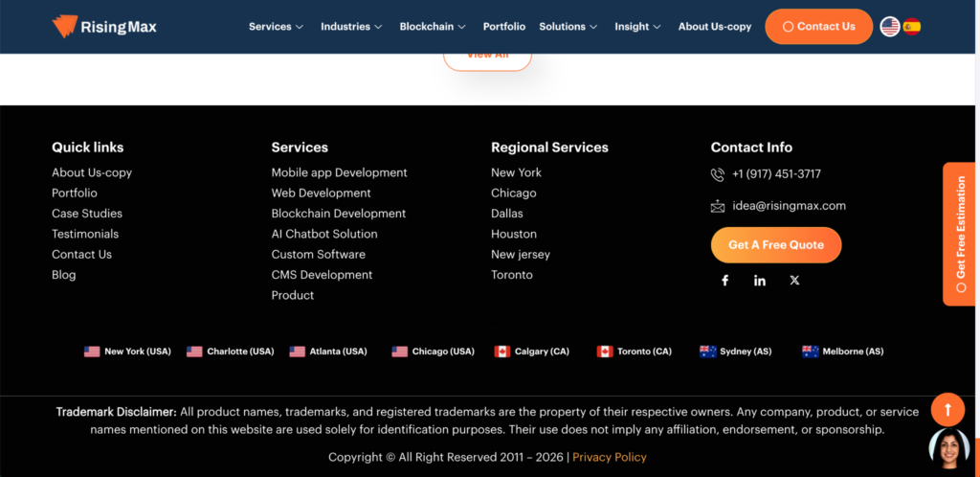Open the Facebook social icon
The height and width of the screenshot is (477, 980).
point(725,281)
